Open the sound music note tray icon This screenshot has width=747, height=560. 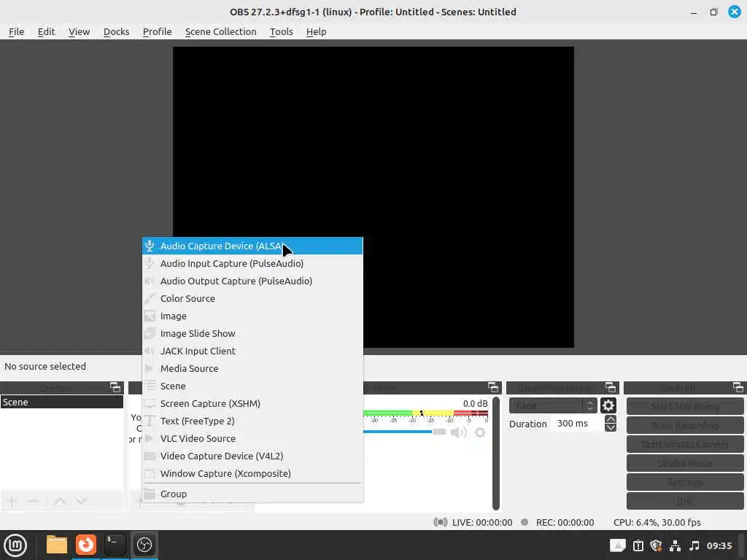[694, 545]
